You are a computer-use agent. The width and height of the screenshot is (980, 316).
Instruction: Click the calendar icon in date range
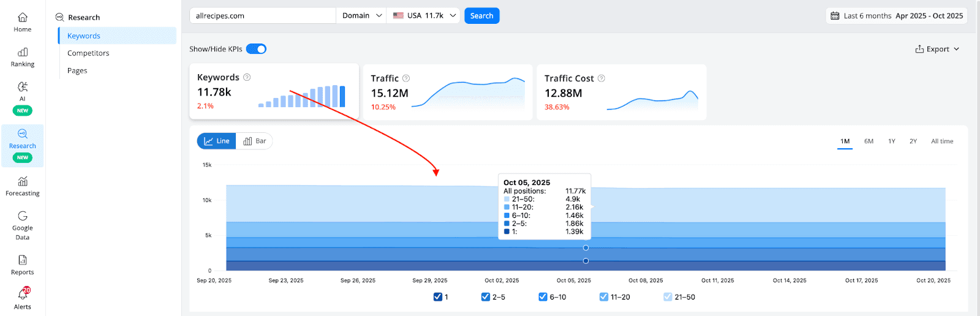tap(835, 16)
